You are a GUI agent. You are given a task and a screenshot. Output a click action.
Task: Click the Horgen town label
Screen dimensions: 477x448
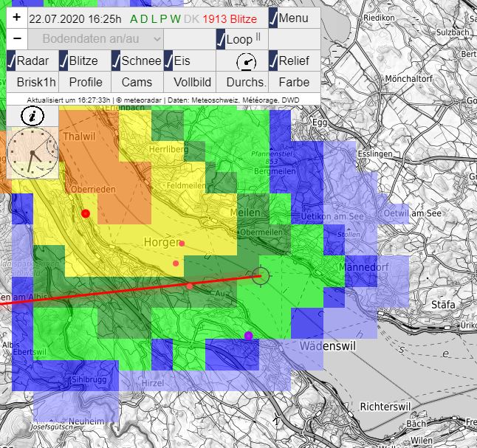point(162,242)
